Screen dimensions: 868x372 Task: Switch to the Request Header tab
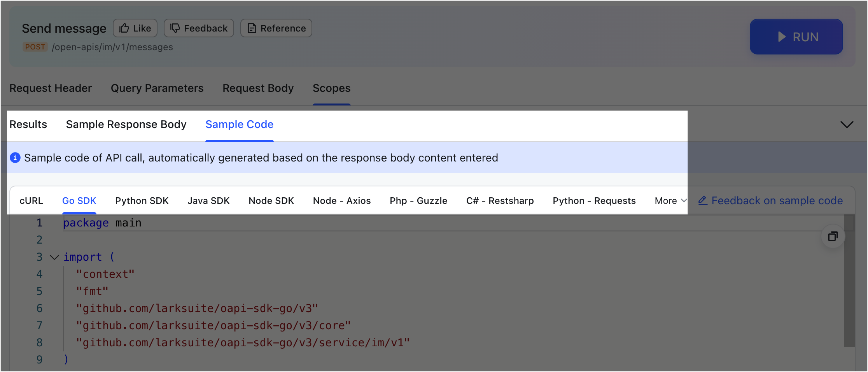(51, 88)
